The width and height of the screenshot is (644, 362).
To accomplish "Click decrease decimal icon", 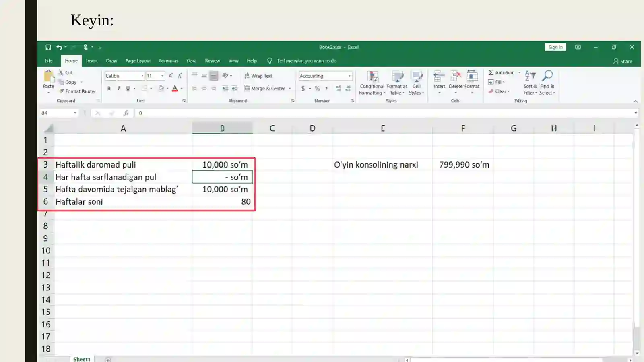I will (x=348, y=88).
